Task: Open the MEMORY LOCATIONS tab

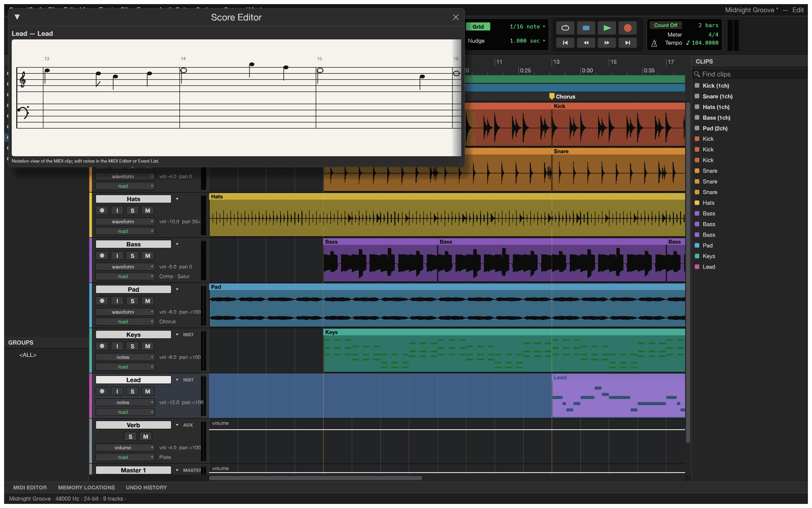Action: (86, 487)
